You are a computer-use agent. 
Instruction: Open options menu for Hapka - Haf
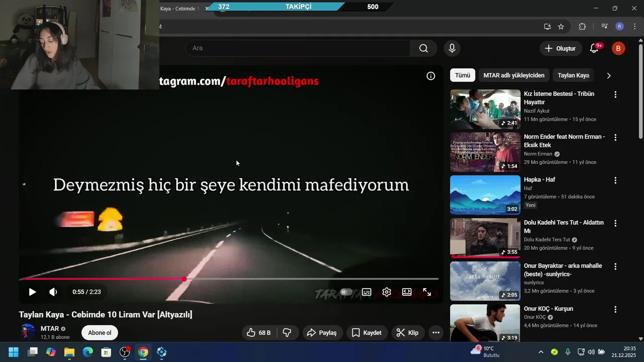615,180
